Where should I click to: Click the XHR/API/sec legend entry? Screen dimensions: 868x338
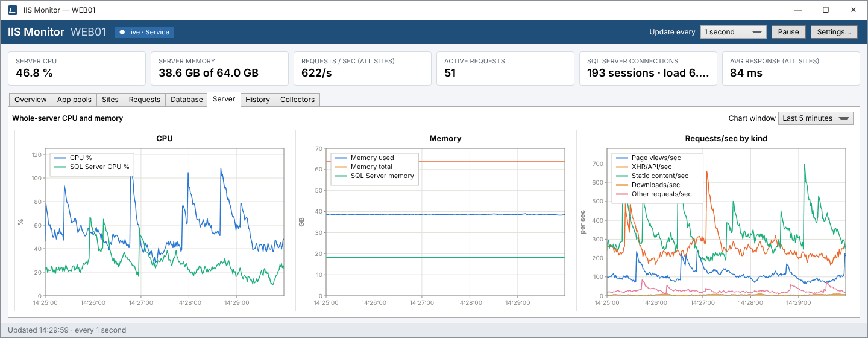coord(643,167)
